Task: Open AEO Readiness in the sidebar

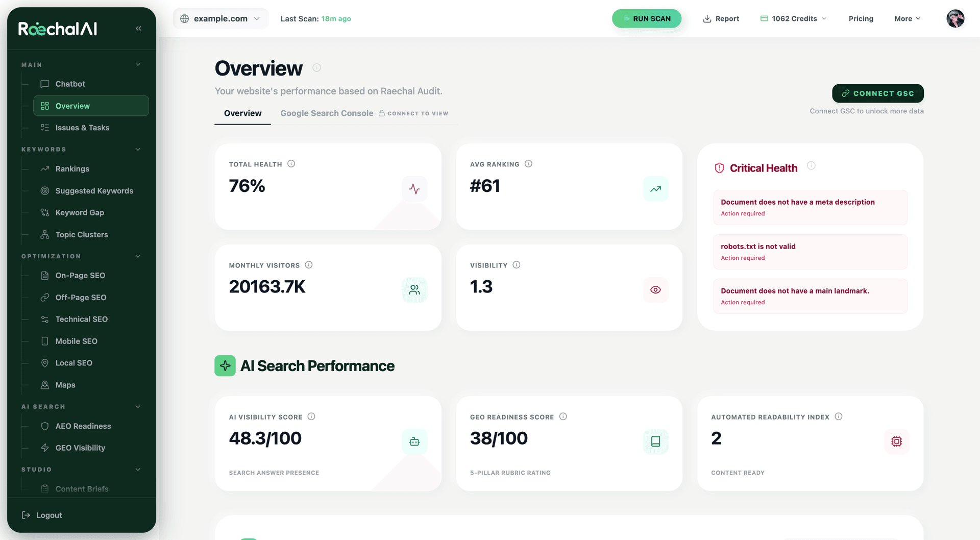Action: pos(91,426)
